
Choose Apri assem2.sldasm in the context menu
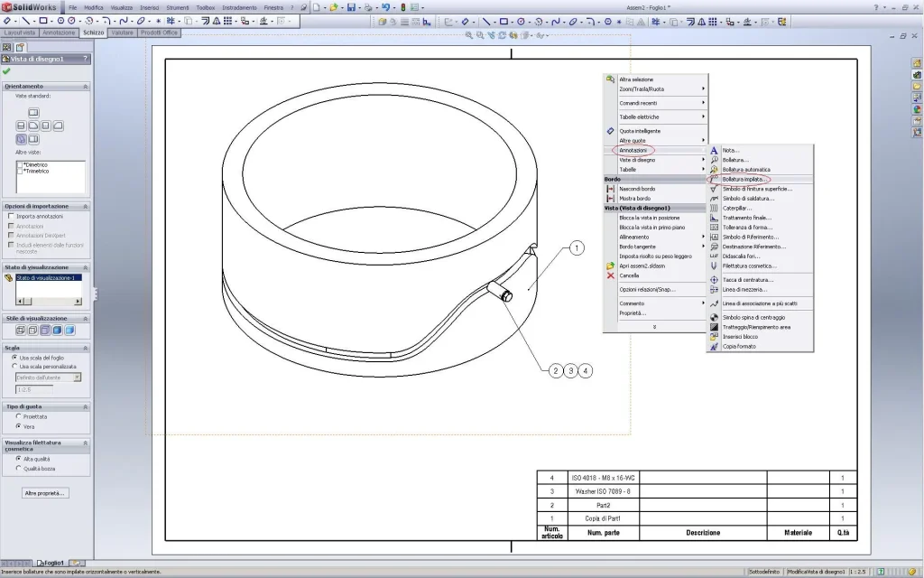pos(655,266)
